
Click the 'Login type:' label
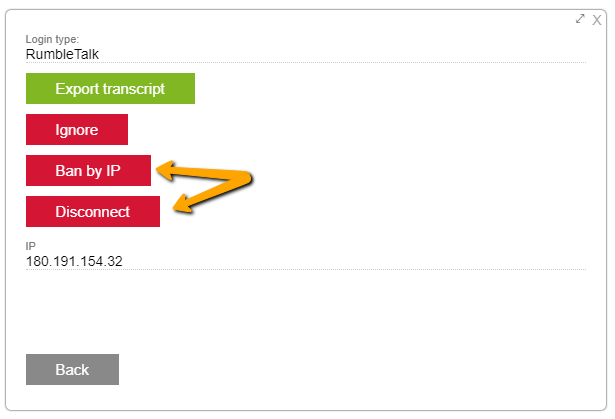click(52, 39)
